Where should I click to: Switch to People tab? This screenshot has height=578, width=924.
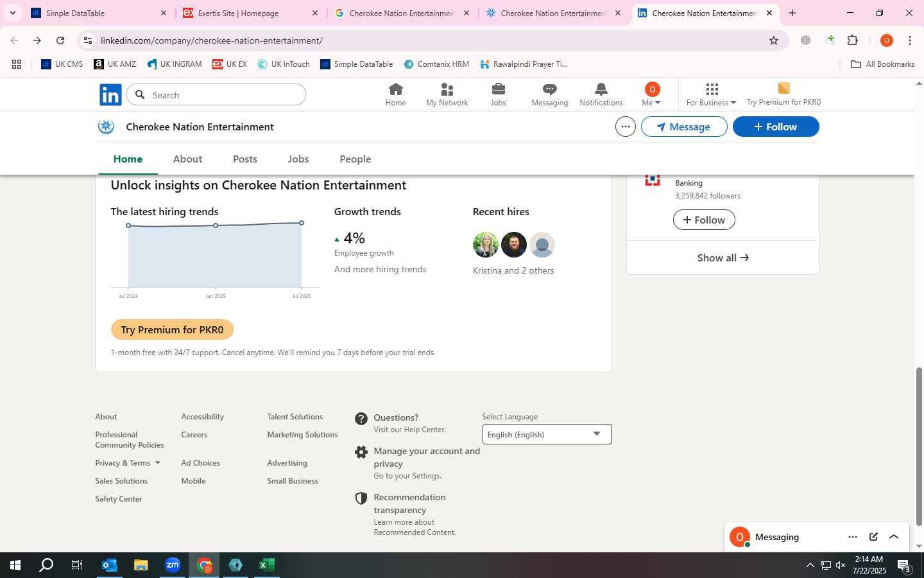pyautogui.click(x=355, y=159)
